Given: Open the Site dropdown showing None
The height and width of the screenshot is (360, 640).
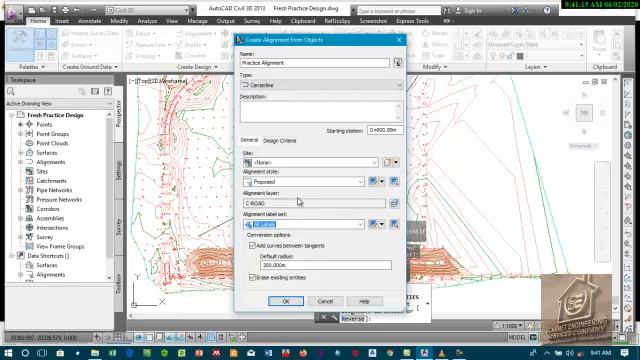Looking at the screenshot, I should pos(311,162).
